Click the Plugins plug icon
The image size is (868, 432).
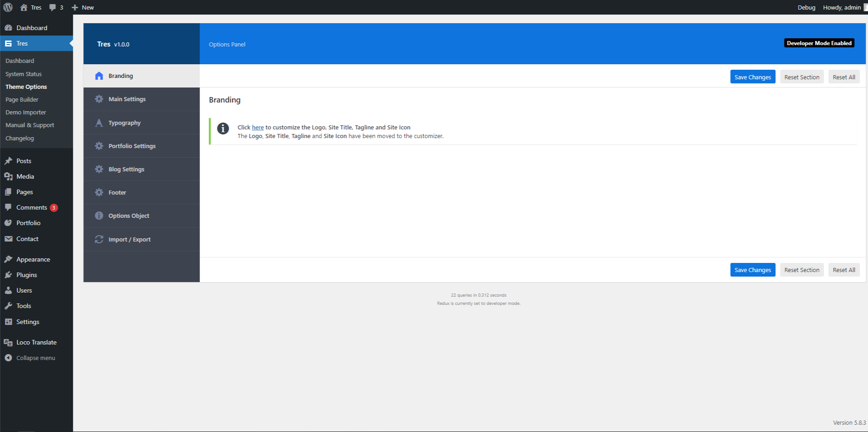[x=8, y=275]
